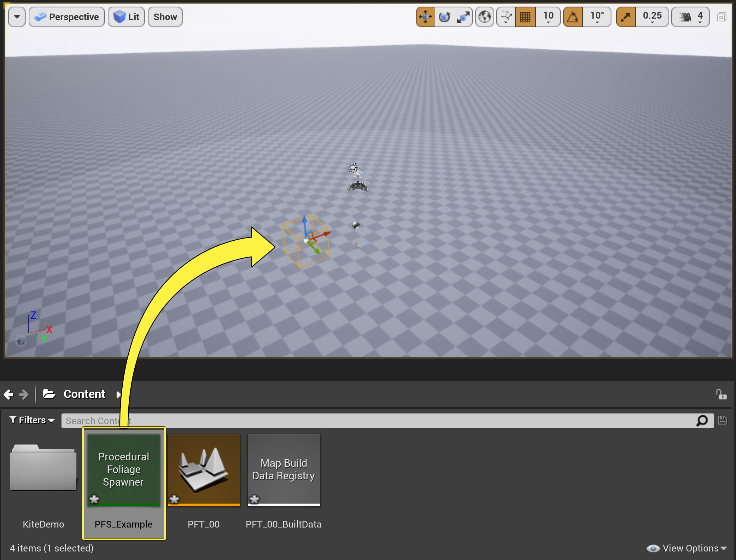Open grid snap size 10 dropdown
736x560 pixels.
click(548, 17)
